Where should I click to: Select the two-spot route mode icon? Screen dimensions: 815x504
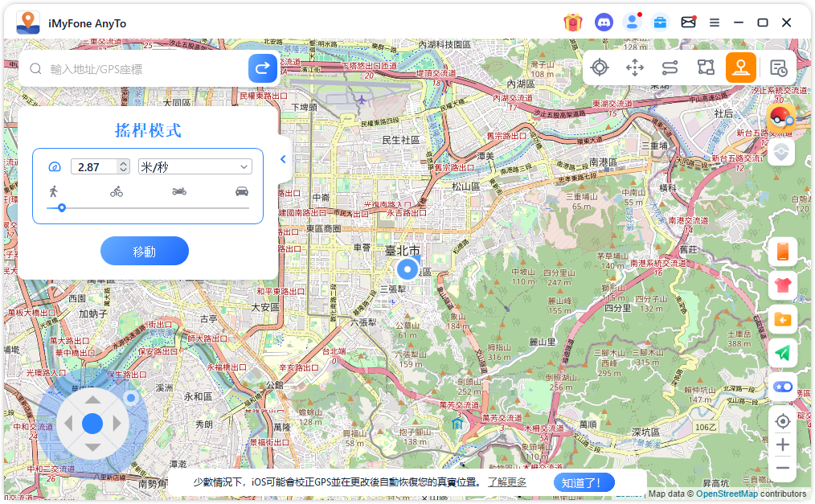pyautogui.click(x=670, y=68)
